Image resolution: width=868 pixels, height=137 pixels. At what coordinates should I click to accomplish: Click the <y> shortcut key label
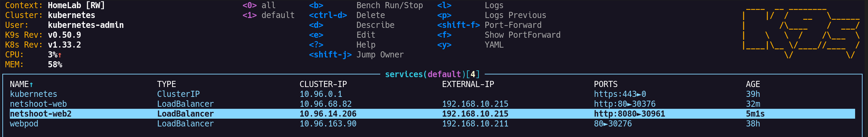(x=444, y=45)
